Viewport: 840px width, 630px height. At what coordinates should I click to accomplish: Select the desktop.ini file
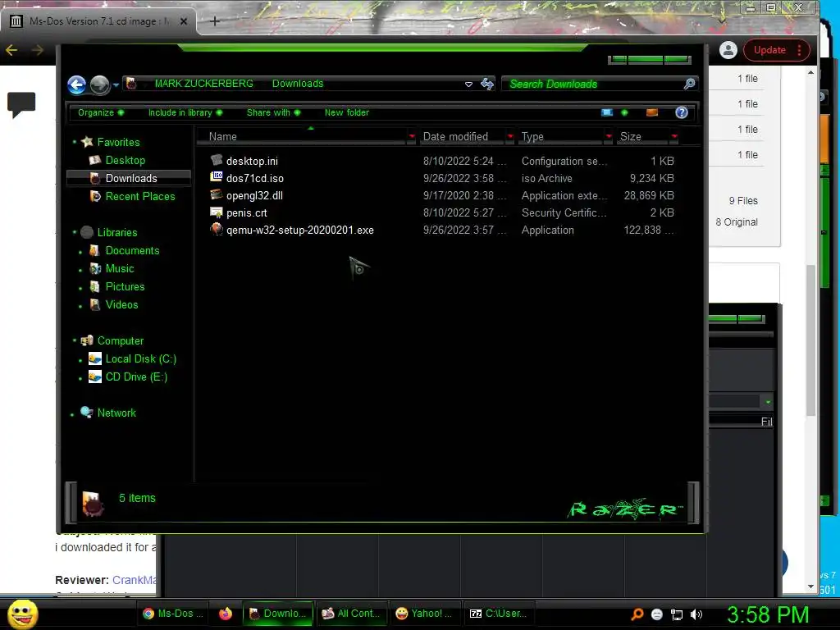pyautogui.click(x=252, y=162)
